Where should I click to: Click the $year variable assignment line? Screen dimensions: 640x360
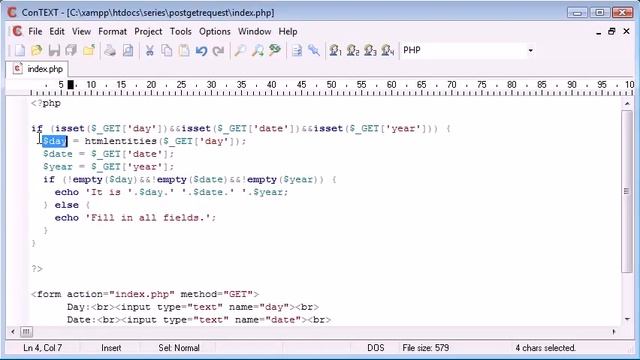[x=109, y=167]
